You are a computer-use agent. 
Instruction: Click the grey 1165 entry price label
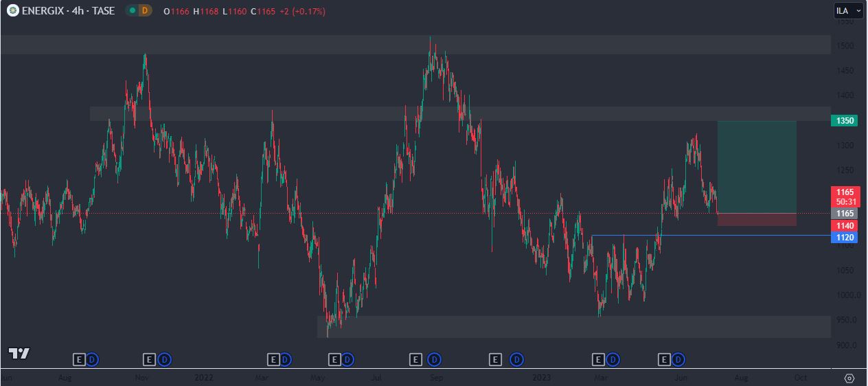coord(844,214)
